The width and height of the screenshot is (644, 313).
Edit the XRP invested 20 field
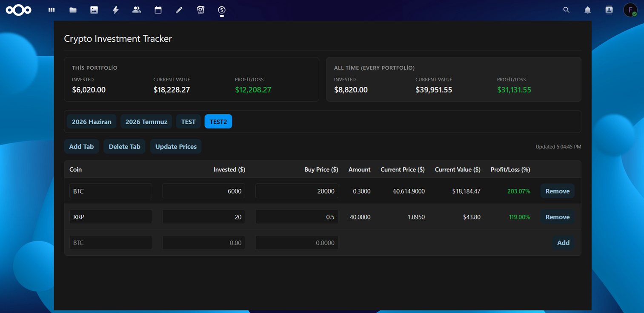pyautogui.click(x=203, y=217)
